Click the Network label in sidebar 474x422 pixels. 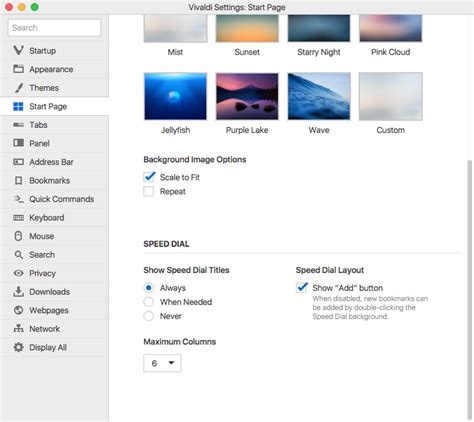(44, 329)
